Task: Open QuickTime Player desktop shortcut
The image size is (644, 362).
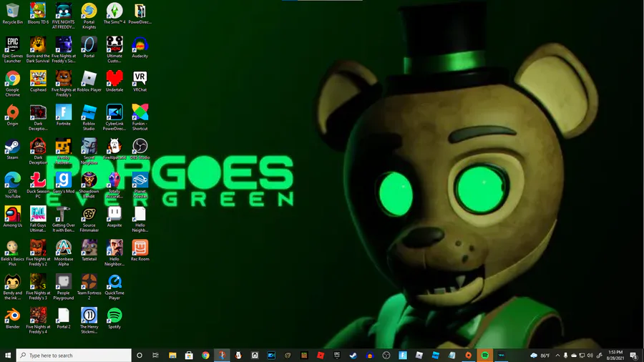Action: click(x=114, y=287)
